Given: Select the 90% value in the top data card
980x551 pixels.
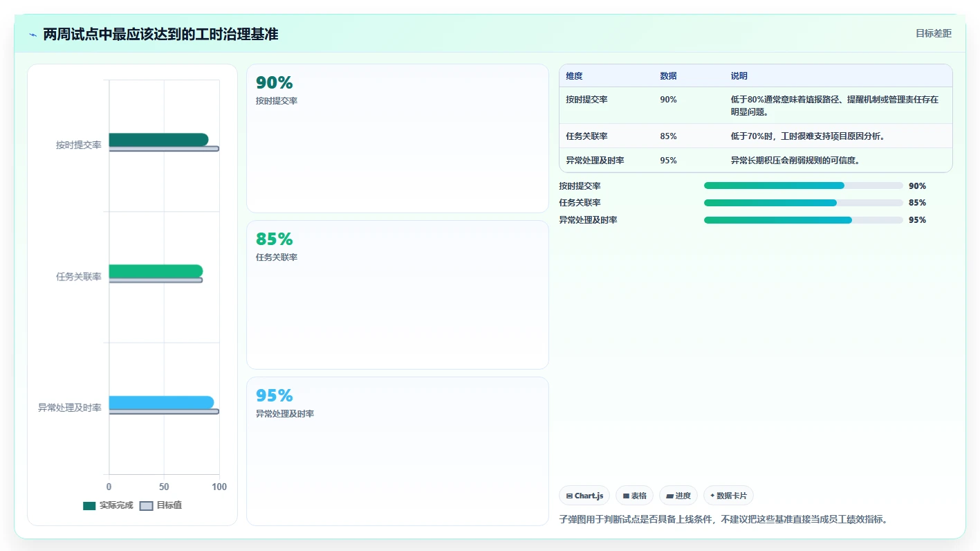Looking at the screenshot, I should (275, 83).
